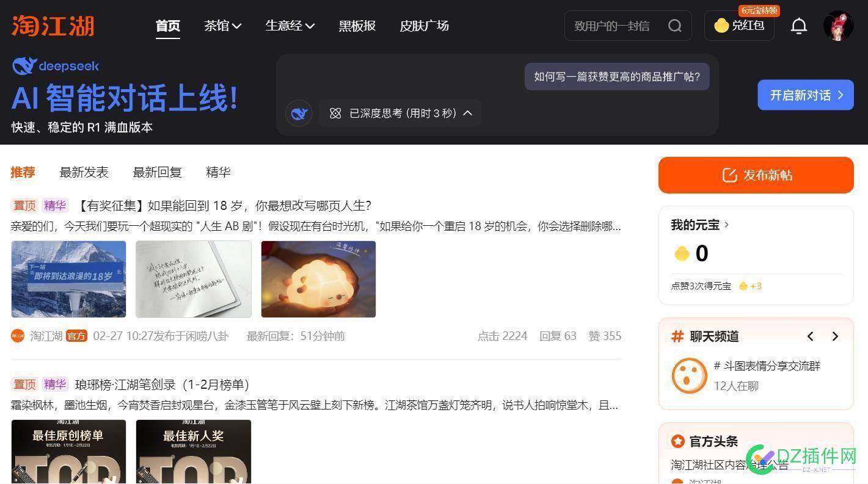Click the 12人在聊 text

pyautogui.click(x=736, y=386)
